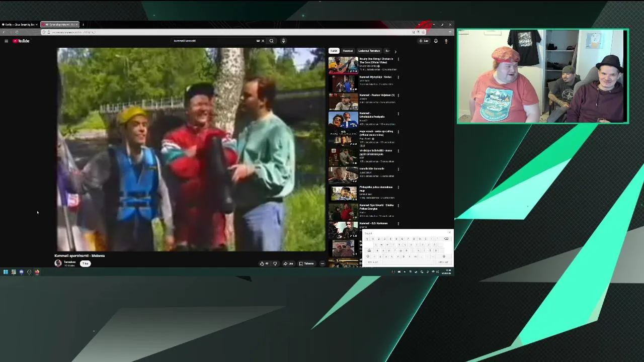644x362 pixels.
Task: Switch to the Kummeli YouTube browser tab
Action: (59, 24)
